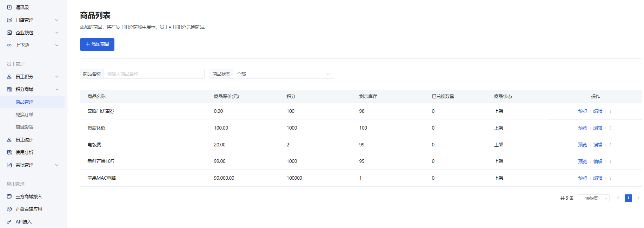Click the 员工积分 person icon
Viewport: 644px width, 228px height.
[x=9, y=77]
